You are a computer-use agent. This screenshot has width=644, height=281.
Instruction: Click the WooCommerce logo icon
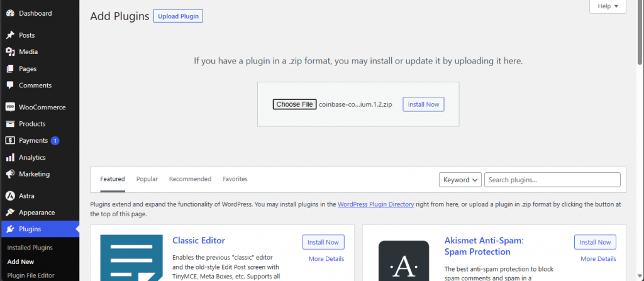(x=10, y=107)
